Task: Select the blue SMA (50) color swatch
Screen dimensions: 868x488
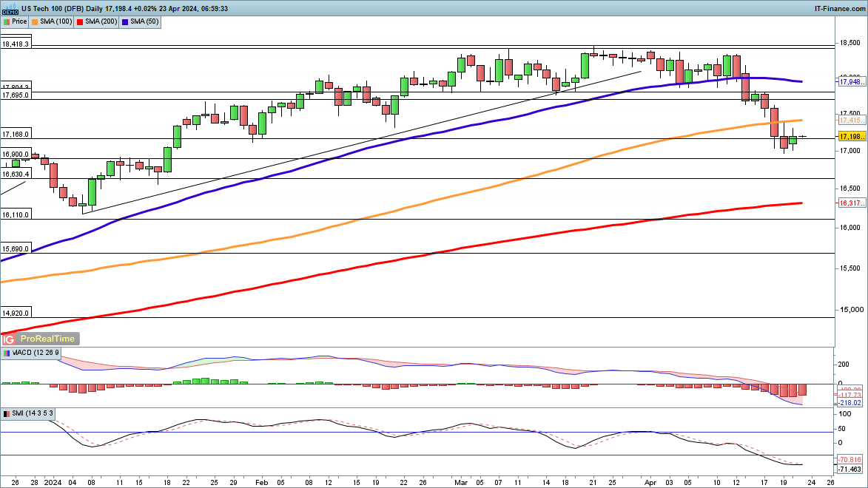Action: 126,21
